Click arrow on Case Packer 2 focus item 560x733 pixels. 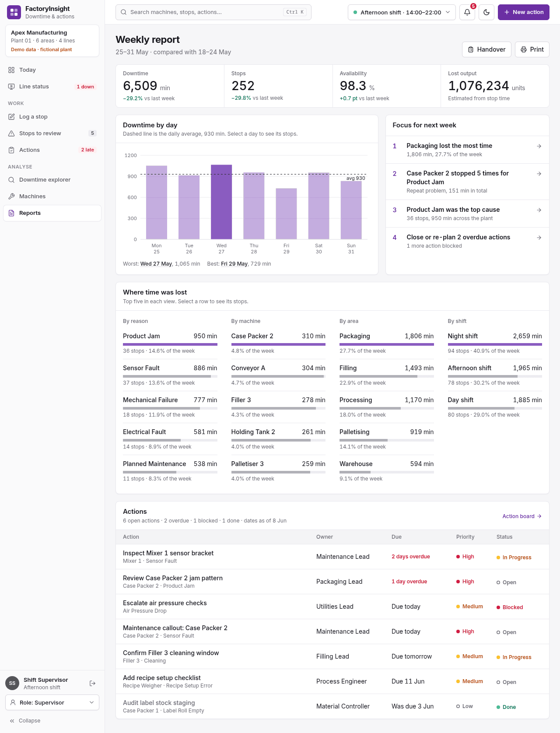tap(539, 174)
